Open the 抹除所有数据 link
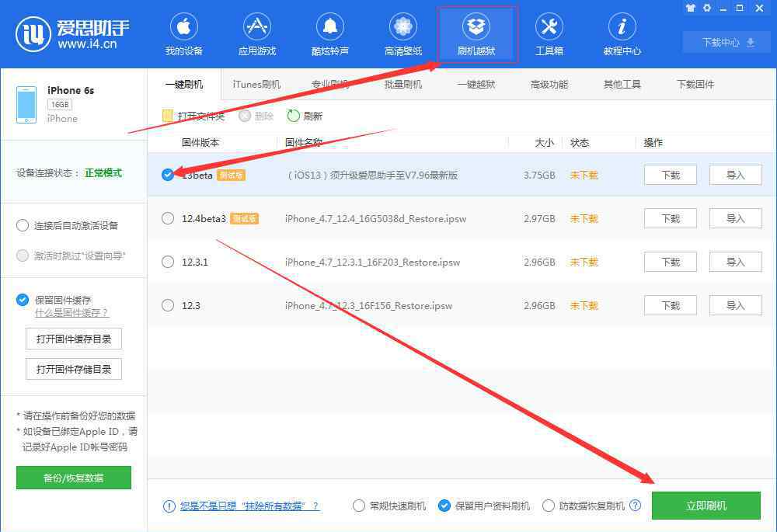Viewport: 777px width, 532px height. (x=249, y=506)
